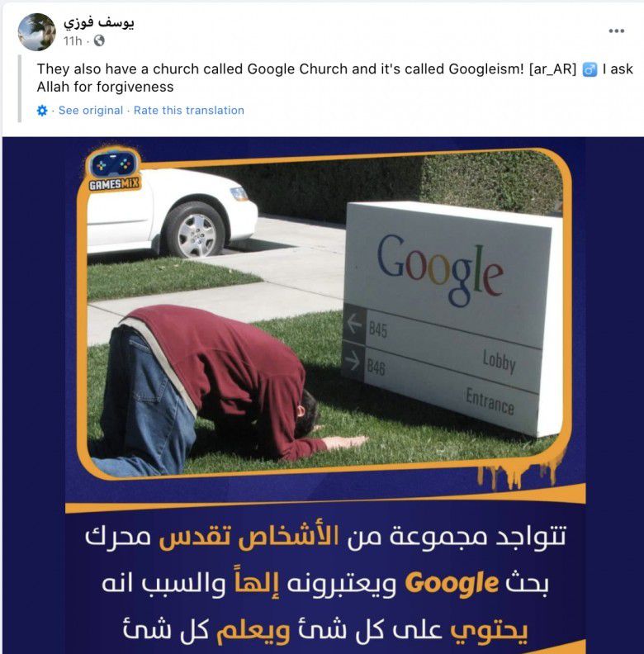Click the Entrance label on the sign
This screenshot has width=644, height=654.
(x=490, y=400)
